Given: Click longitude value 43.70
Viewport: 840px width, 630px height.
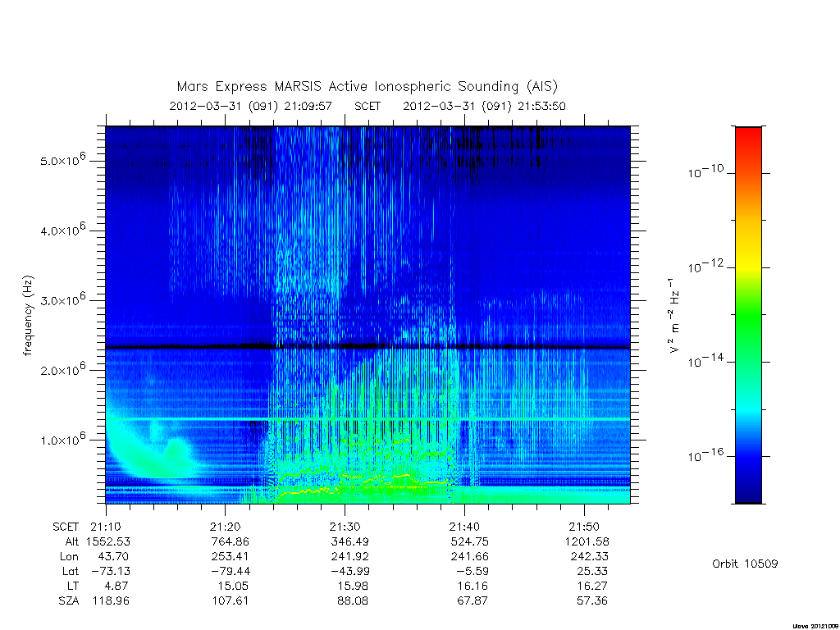Looking at the screenshot, I should pos(113,557).
